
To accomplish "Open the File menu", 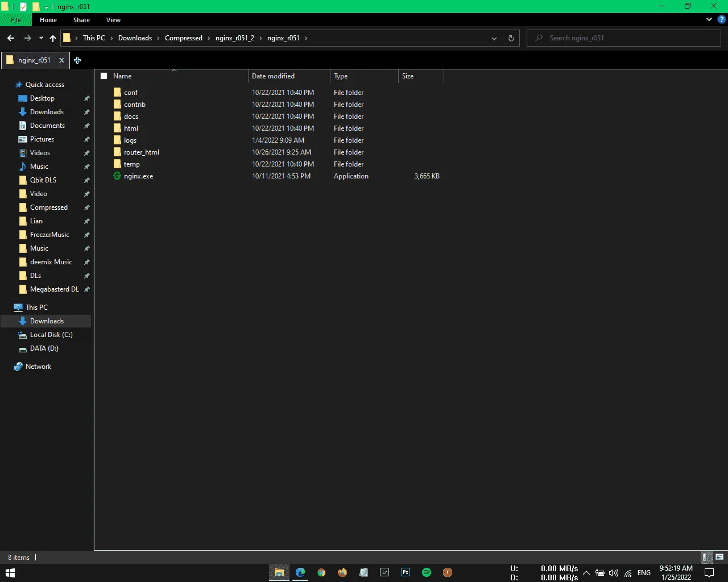I will click(x=16, y=20).
